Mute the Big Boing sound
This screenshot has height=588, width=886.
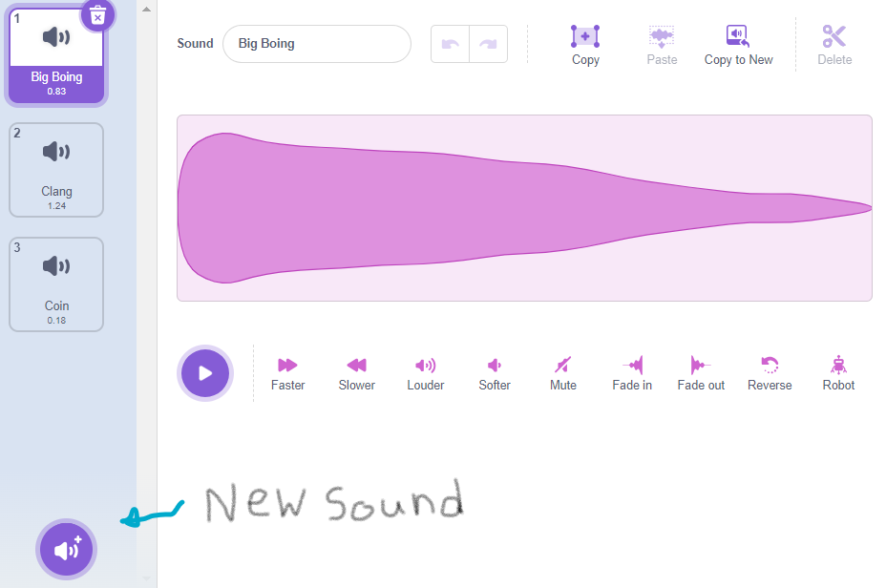coord(562,372)
